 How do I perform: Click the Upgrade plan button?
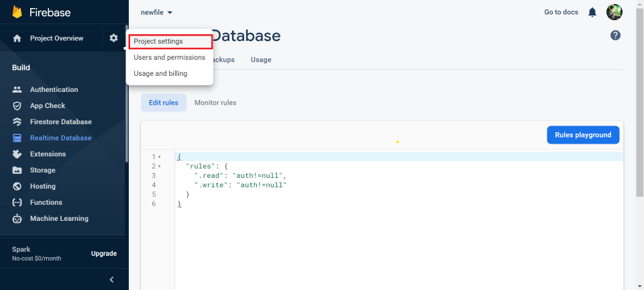click(104, 254)
